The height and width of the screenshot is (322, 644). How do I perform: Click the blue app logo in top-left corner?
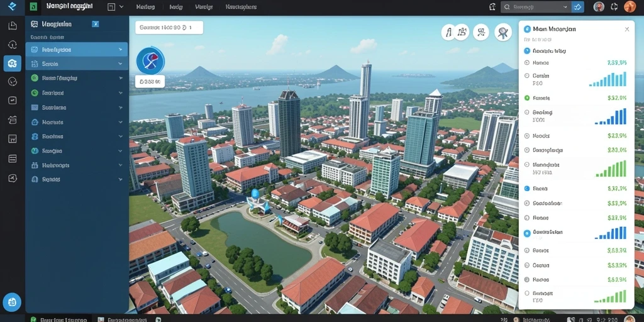click(x=12, y=6)
